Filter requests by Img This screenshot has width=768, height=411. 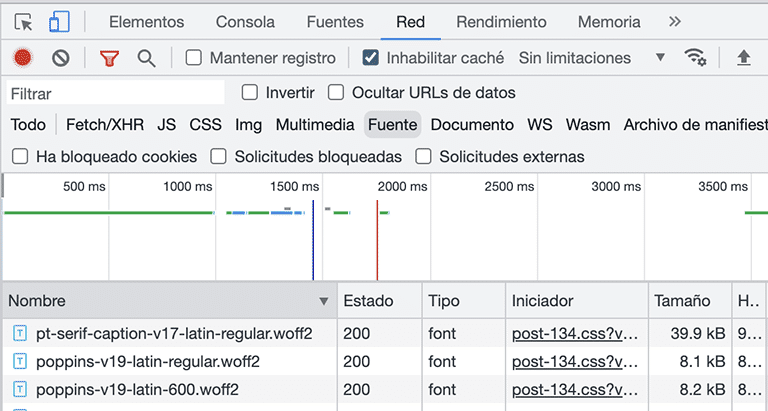[248, 125]
